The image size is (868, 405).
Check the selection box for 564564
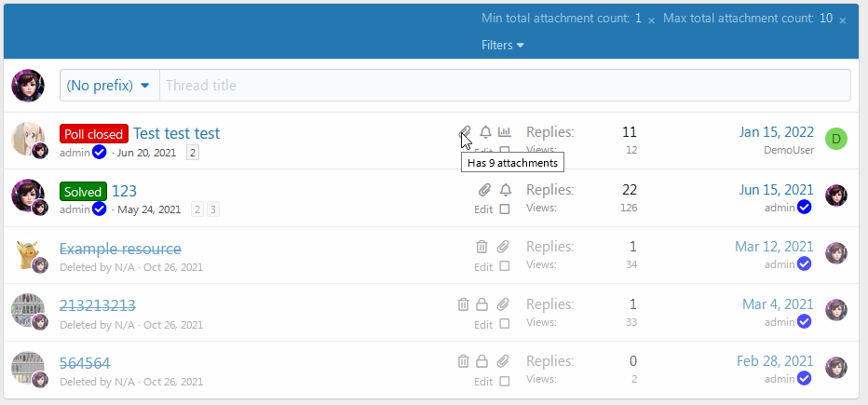[x=505, y=382]
